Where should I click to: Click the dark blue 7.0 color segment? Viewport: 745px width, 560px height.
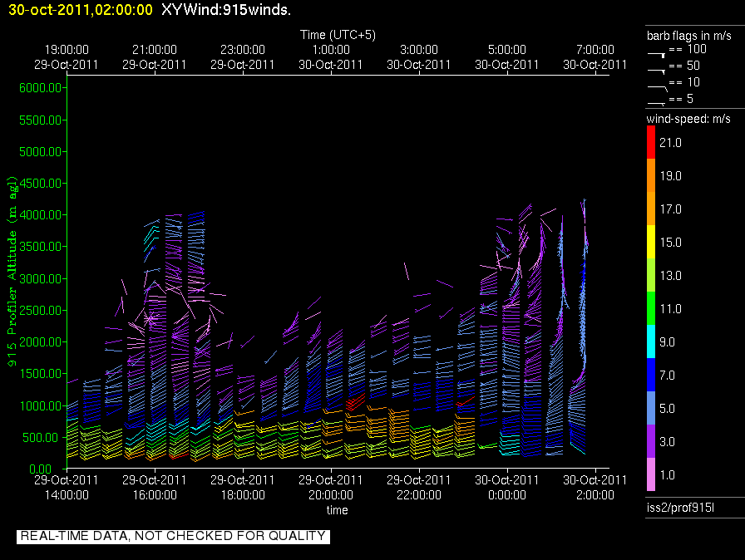(651, 376)
